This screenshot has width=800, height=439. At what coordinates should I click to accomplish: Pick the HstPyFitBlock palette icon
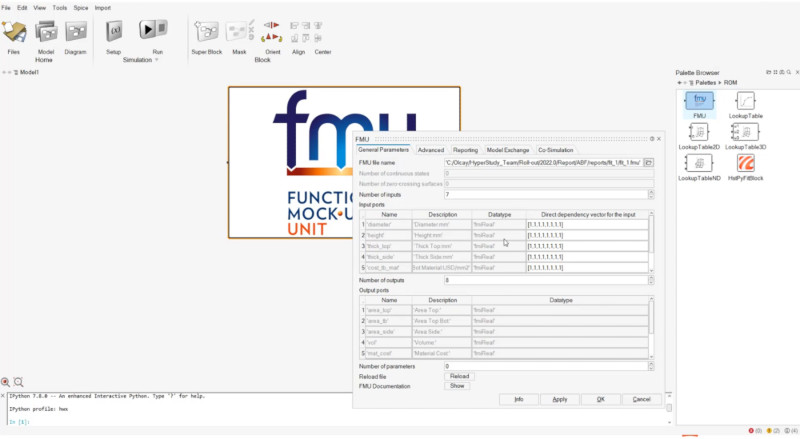tap(745, 164)
